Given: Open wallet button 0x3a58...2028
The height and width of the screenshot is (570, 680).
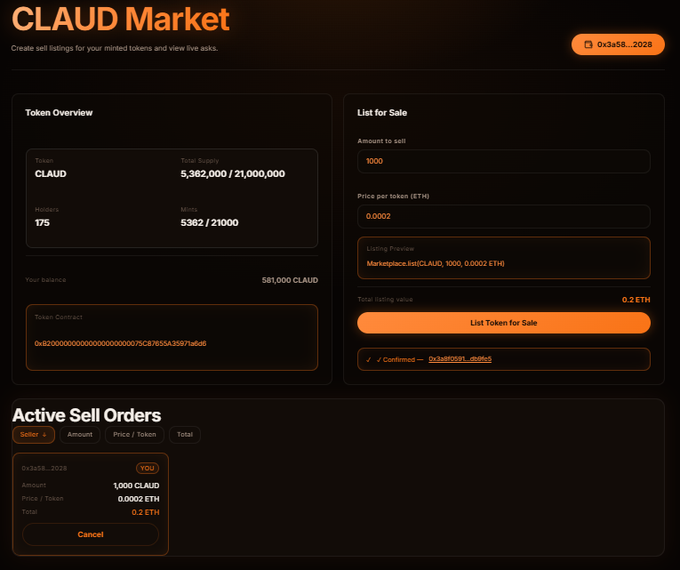Looking at the screenshot, I should [618, 44].
